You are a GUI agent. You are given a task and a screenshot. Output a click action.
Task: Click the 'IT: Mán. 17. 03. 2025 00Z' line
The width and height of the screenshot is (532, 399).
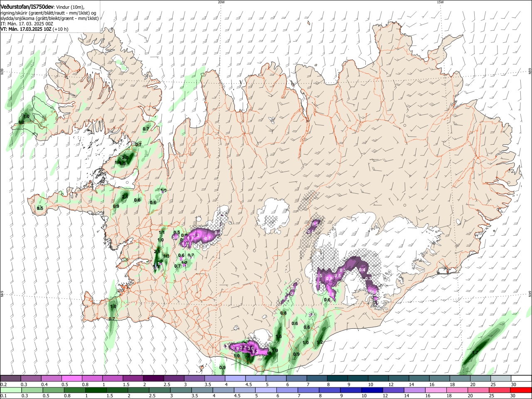pos(27,24)
